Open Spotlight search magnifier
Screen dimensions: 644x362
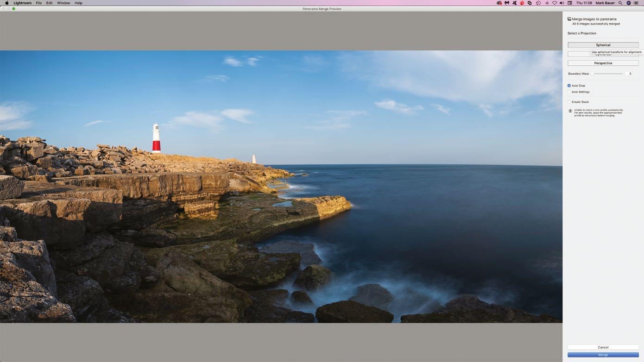click(620, 3)
